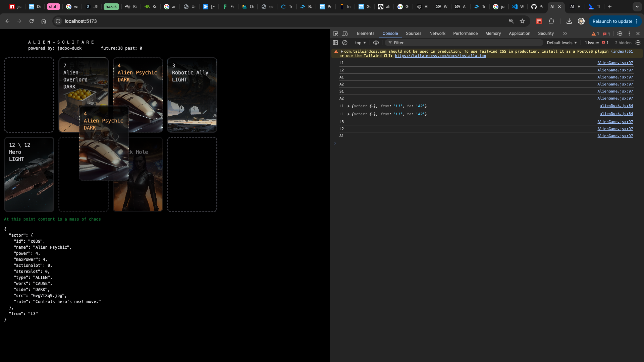Open the downloads icon in the toolbar
Screen dimensions: 644x362
[x=569, y=21]
